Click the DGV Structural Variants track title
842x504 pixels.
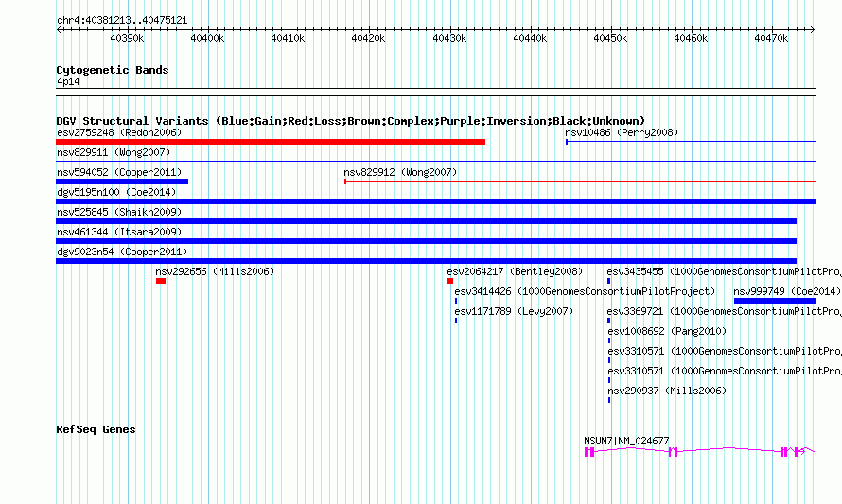tap(351, 121)
